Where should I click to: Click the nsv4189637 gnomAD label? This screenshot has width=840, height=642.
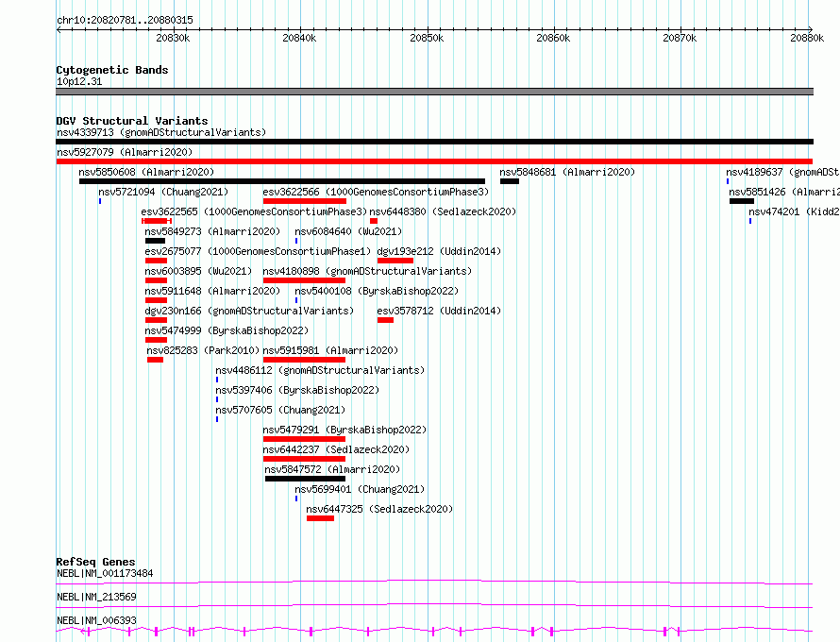tap(782, 172)
